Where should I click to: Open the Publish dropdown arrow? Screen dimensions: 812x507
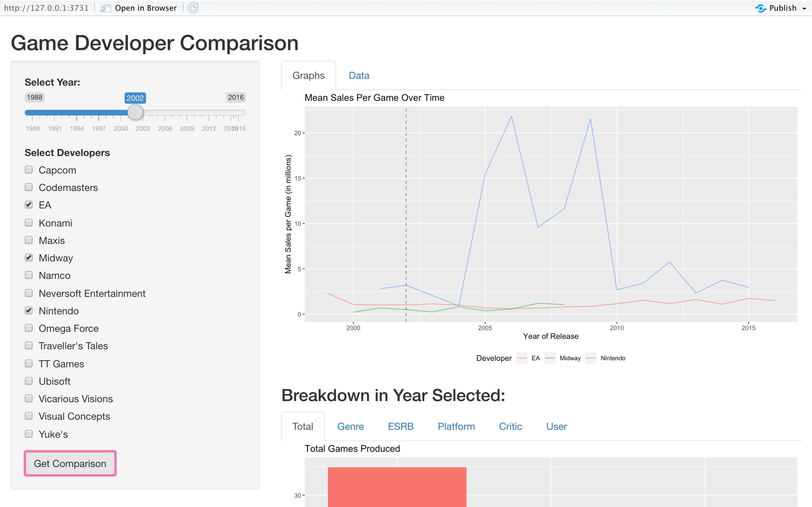click(x=805, y=9)
